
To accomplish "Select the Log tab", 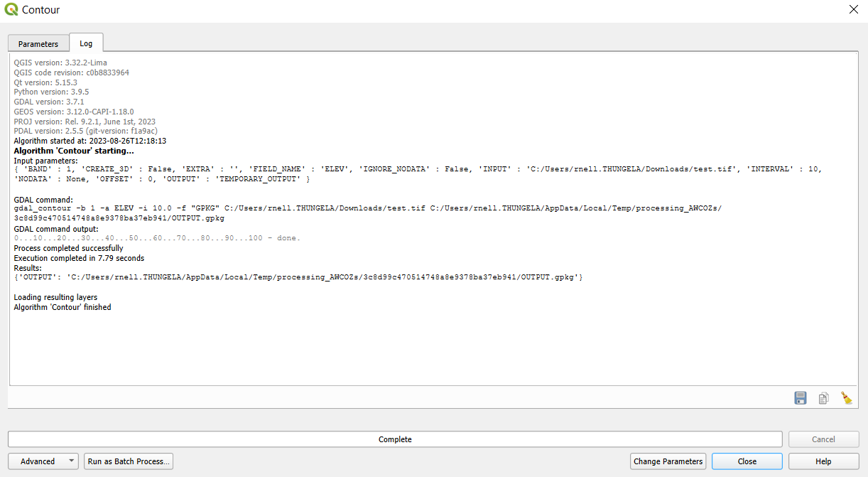I will tap(86, 43).
